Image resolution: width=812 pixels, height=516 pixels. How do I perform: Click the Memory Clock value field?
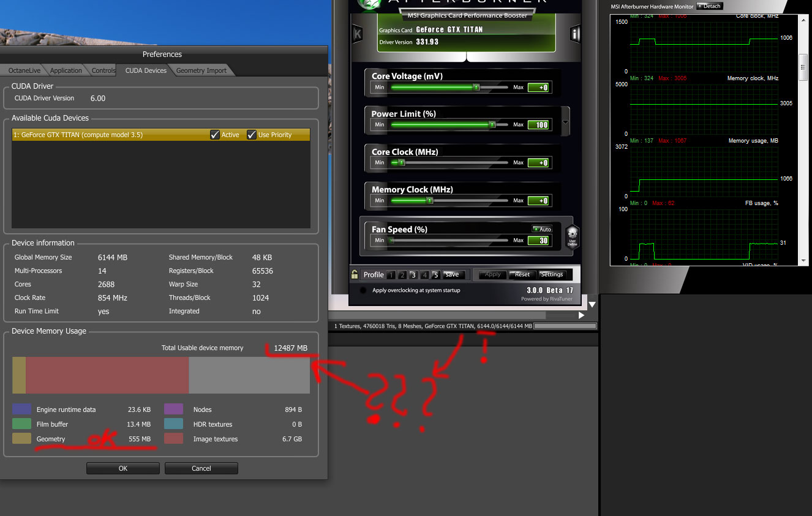pyautogui.click(x=539, y=201)
